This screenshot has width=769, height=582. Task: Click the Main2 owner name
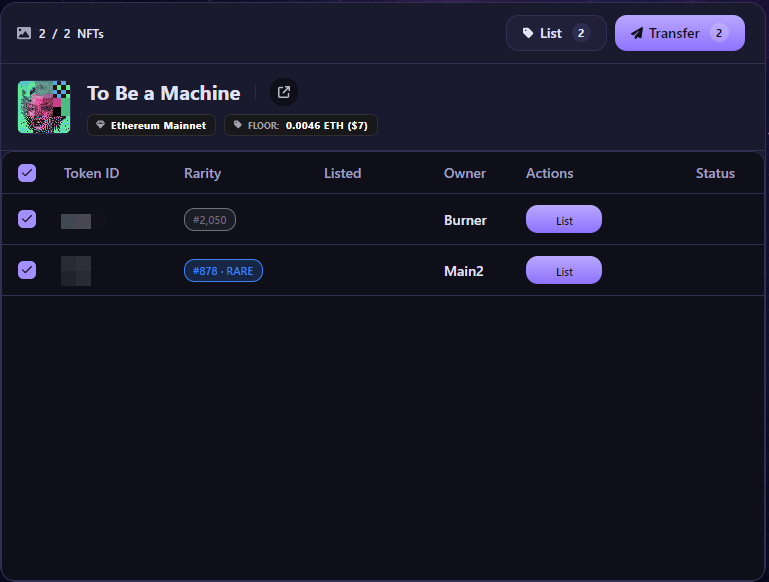point(464,271)
